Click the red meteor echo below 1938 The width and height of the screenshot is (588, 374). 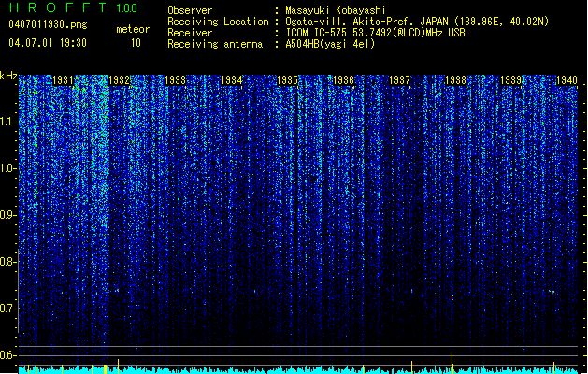(452, 299)
